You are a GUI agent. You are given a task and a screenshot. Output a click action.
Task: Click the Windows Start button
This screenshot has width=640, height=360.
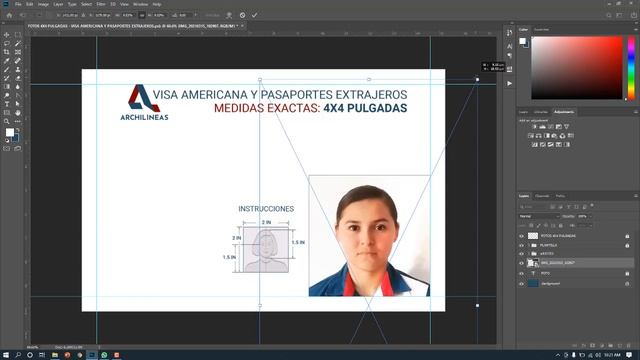[6, 355]
